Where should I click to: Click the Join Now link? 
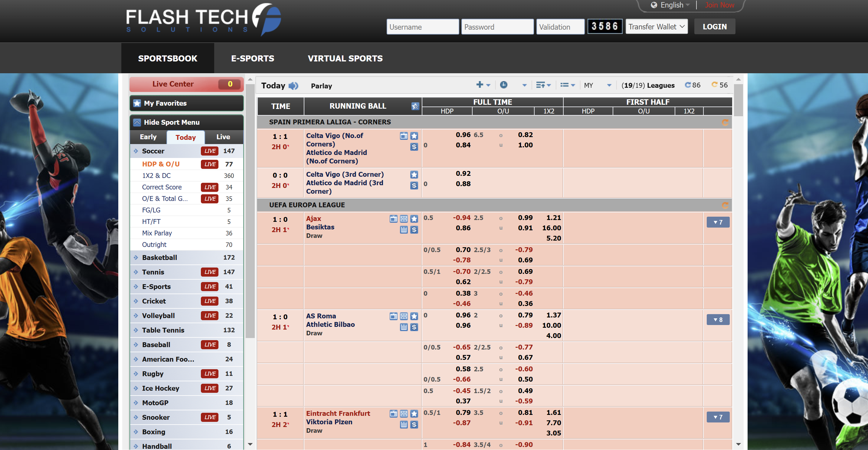point(719,5)
